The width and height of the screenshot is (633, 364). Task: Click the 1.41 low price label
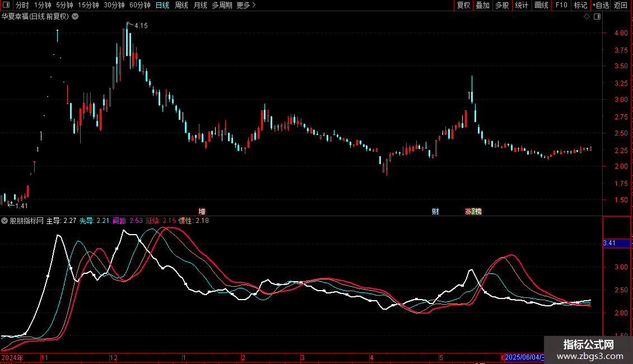[21, 206]
